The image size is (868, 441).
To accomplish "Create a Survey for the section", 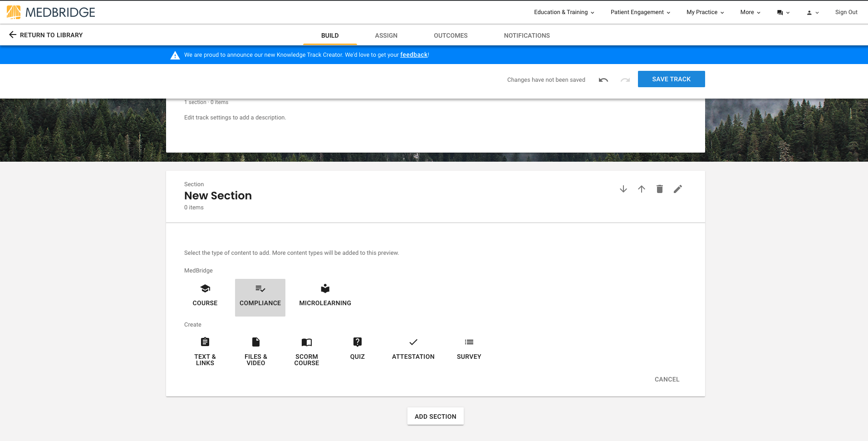I will [468, 348].
